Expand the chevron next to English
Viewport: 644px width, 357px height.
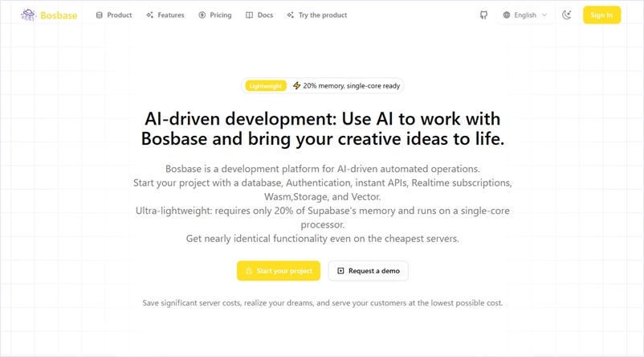pos(544,15)
